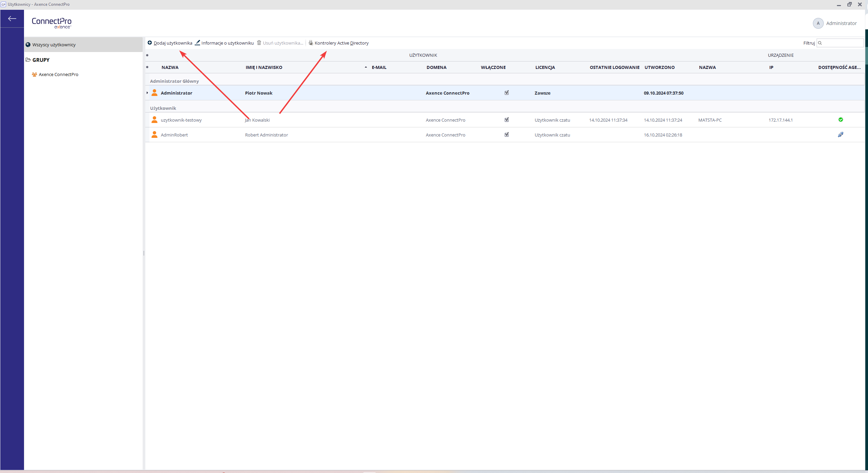Open Axence ConnectPro group in sidebar
This screenshot has height=473, width=868.
pyautogui.click(x=58, y=74)
